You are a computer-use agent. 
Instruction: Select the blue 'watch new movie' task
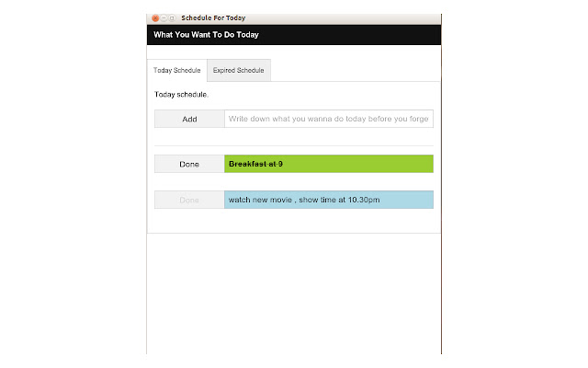(x=329, y=200)
